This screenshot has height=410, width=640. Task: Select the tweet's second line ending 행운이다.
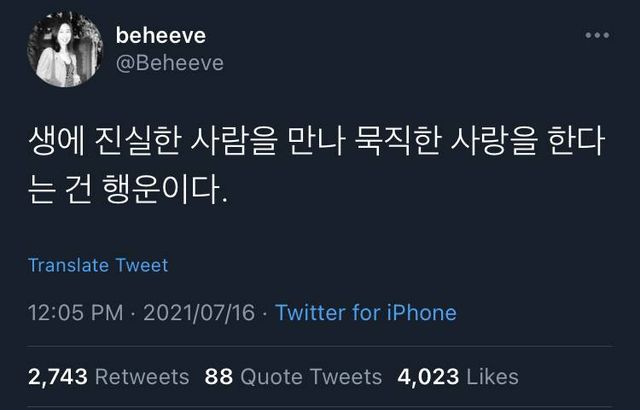[x=127, y=190]
